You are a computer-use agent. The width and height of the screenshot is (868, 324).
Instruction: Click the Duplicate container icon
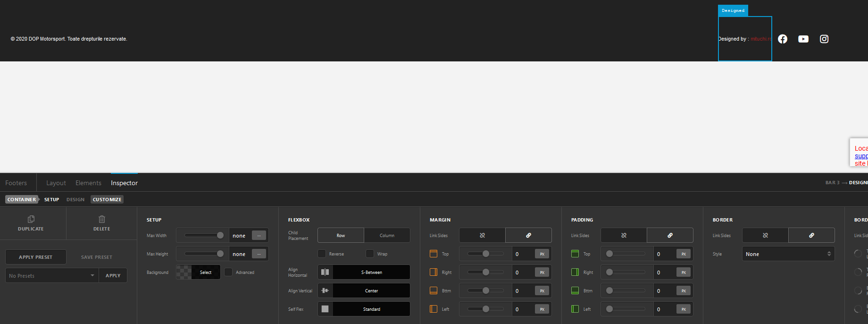click(x=31, y=219)
